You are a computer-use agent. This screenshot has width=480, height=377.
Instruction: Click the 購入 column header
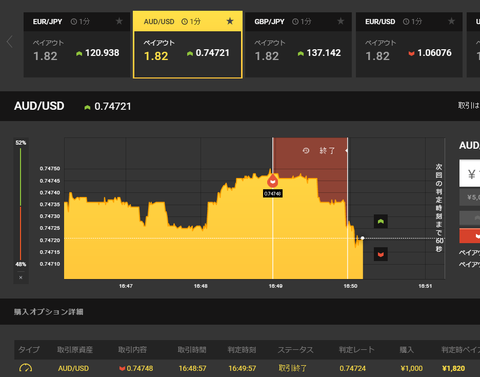click(407, 350)
